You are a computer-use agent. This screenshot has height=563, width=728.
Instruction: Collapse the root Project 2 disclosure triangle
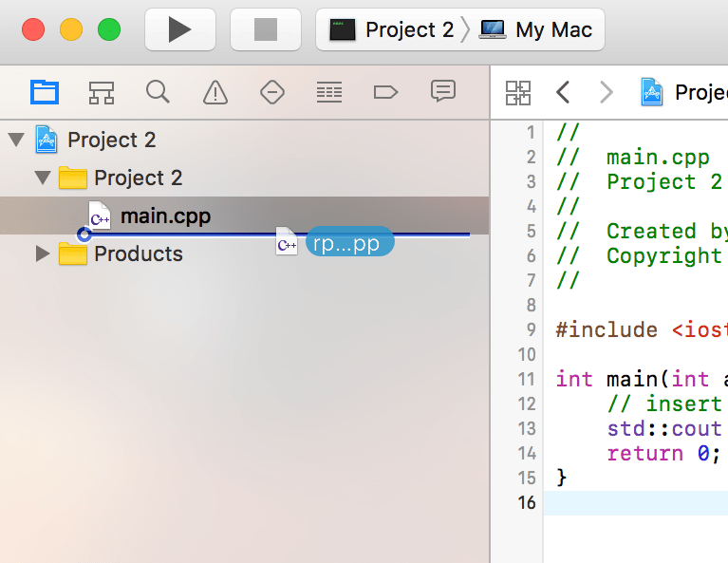pyautogui.click(x=16, y=141)
